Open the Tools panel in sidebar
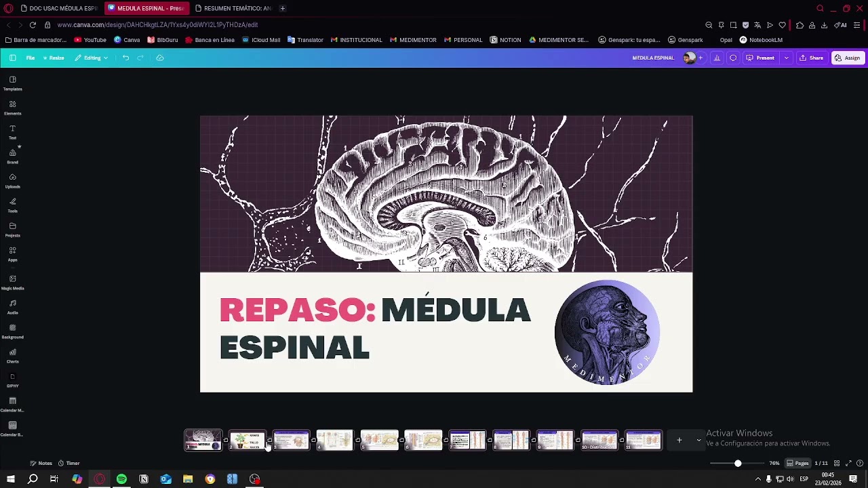Screen dimensions: 868x488 12,205
